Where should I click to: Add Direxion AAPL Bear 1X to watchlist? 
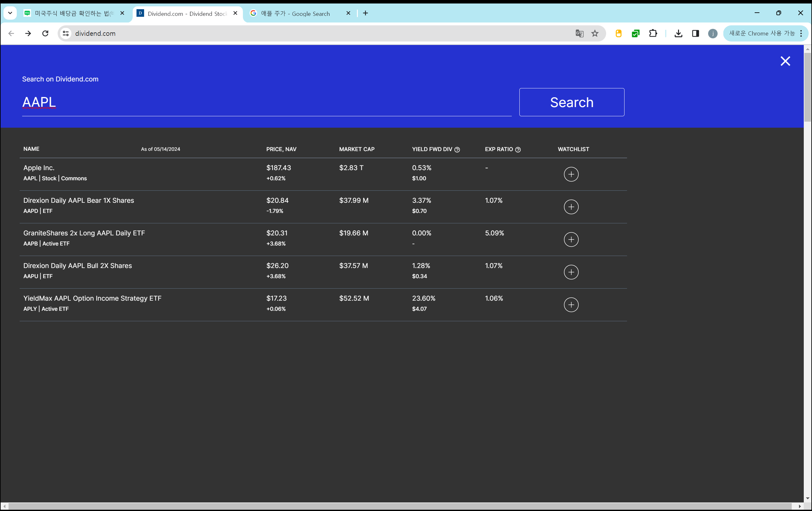pos(571,207)
